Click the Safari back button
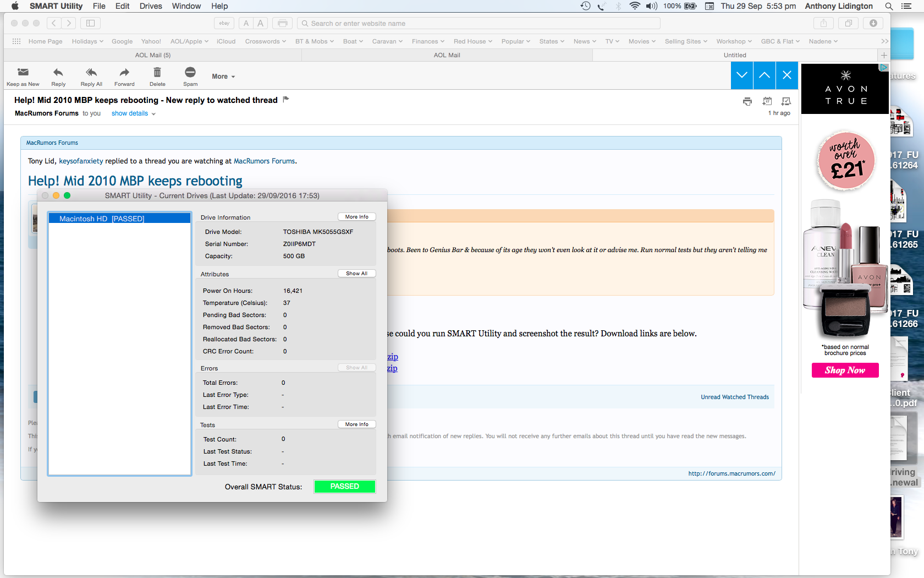Image resolution: width=924 pixels, height=578 pixels. (54, 23)
